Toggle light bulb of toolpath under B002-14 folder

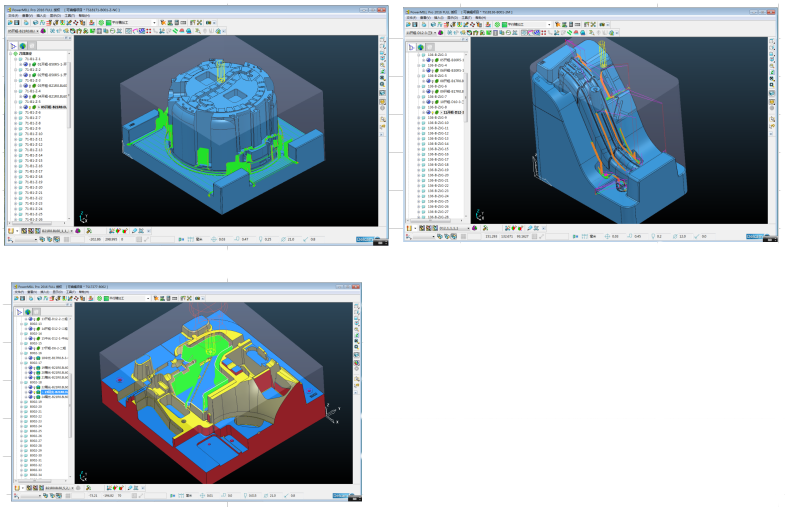[33, 337]
